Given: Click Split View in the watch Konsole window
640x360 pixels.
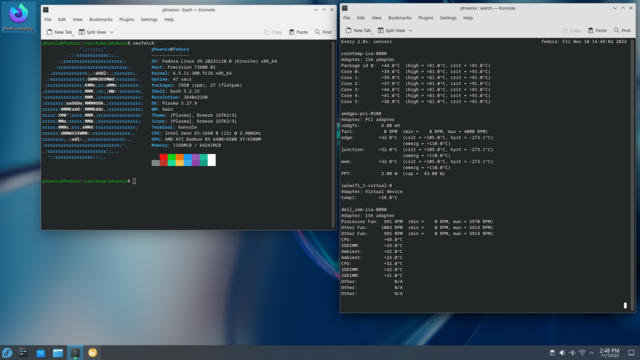Looking at the screenshot, I should pos(392,30).
